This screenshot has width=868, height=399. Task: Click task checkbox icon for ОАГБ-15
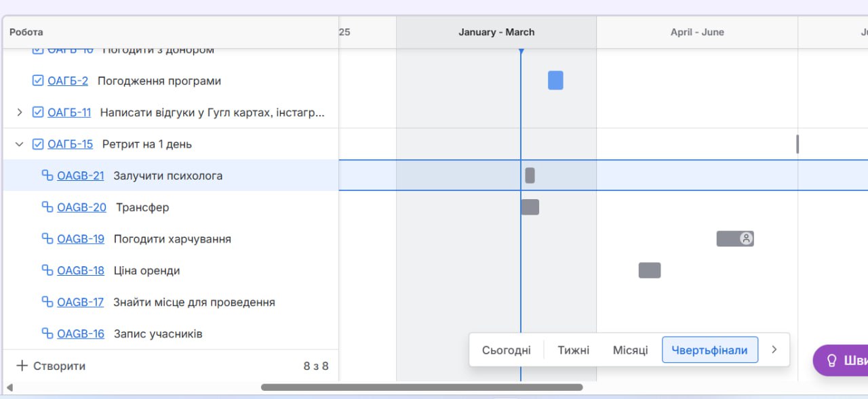tap(38, 144)
